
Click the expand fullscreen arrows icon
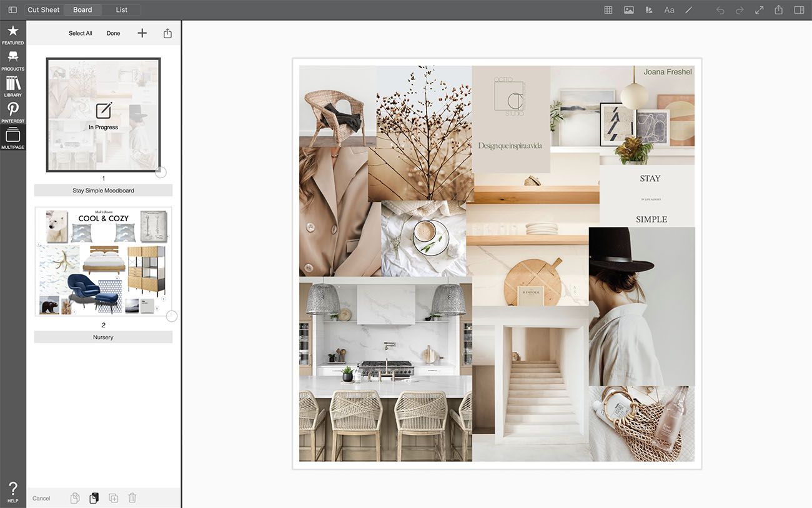pyautogui.click(x=759, y=10)
